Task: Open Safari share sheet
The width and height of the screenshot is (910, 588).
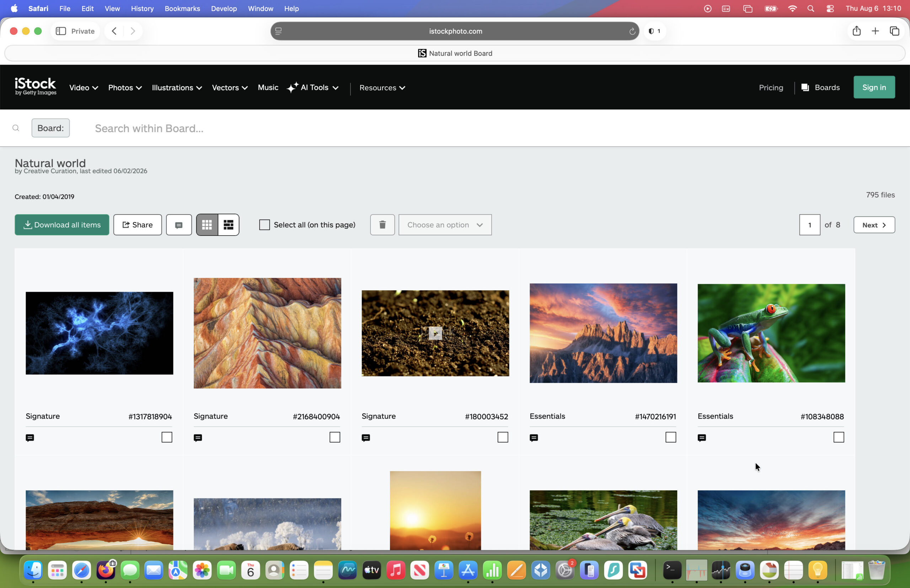Action: (x=857, y=31)
